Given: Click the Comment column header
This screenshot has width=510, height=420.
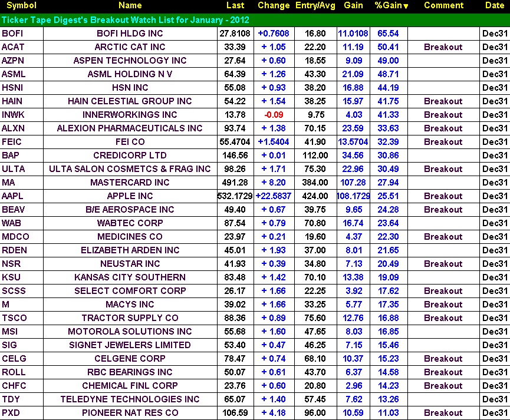Looking at the screenshot, I should (x=443, y=5).
